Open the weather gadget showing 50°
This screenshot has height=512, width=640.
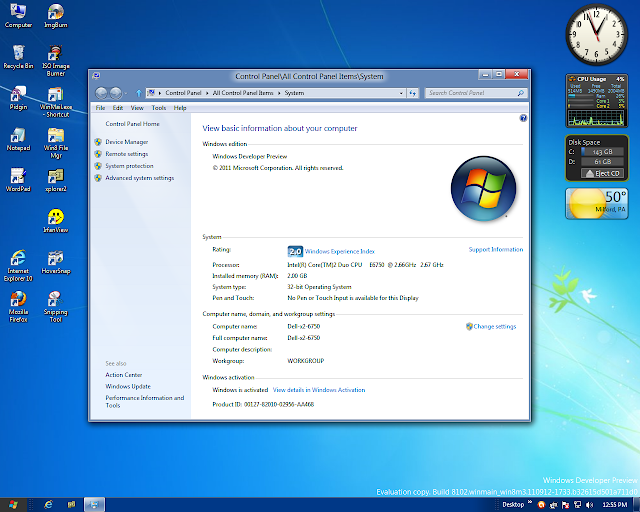click(x=596, y=203)
